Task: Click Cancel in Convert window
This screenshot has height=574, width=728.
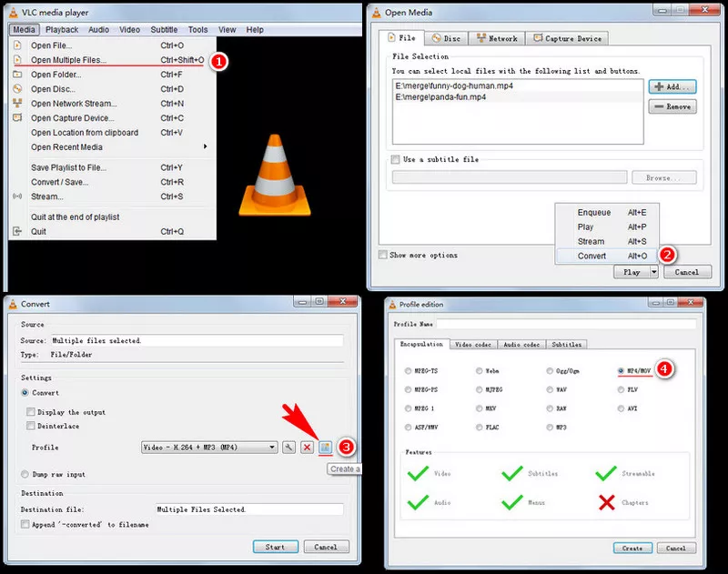Action: 326,547
